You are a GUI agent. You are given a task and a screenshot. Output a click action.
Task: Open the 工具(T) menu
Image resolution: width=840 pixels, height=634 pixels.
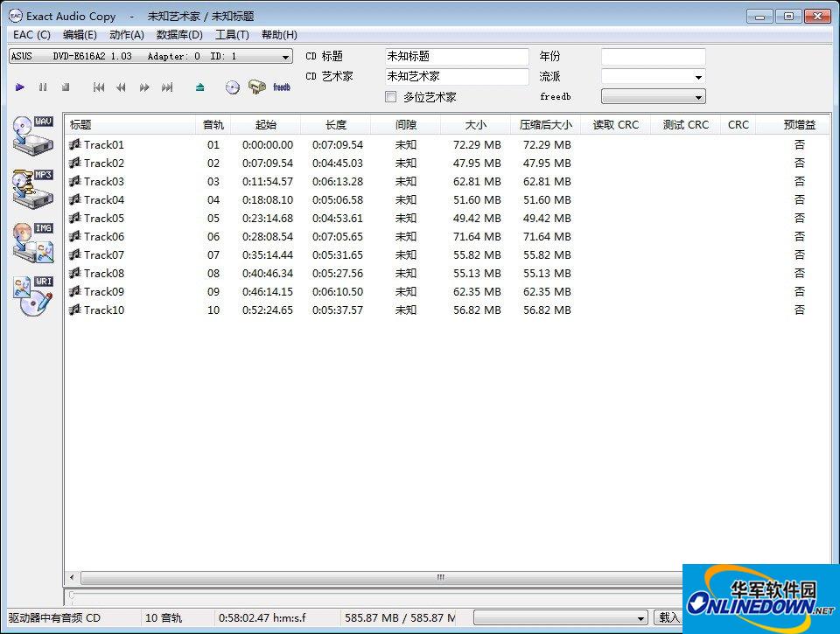pyautogui.click(x=232, y=35)
